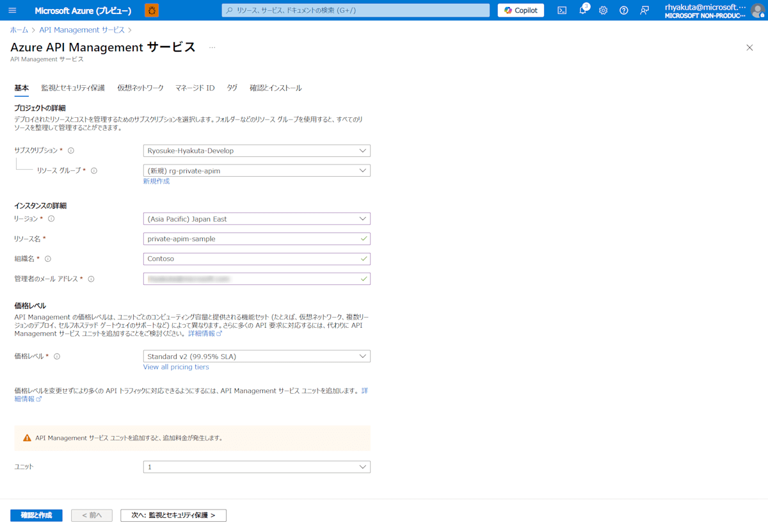Click the 組織名 input field
Screen dimensions: 768x532
tap(257, 259)
